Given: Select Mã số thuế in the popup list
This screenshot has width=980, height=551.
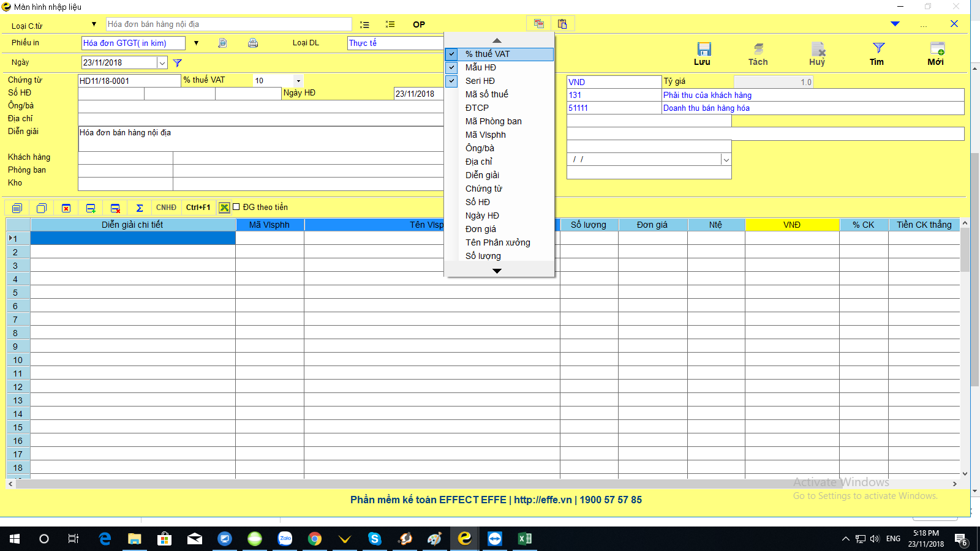Looking at the screenshot, I should (487, 94).
